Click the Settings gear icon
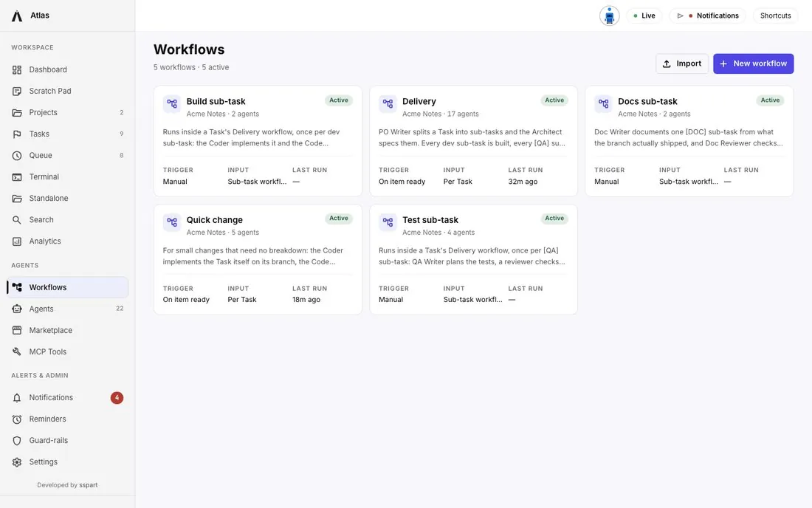Viewport: 812px width, 508px height. (17, 462)
